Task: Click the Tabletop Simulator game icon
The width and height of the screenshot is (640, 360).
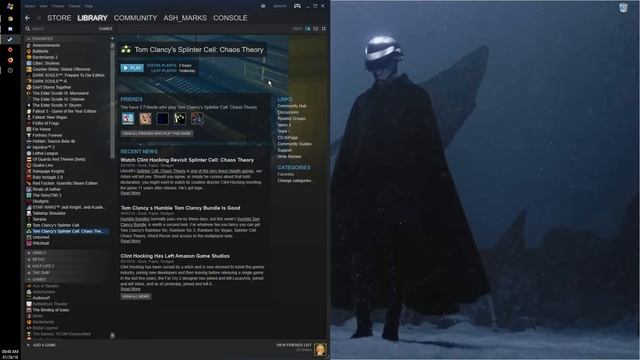Action: click(x=29, y=213)
